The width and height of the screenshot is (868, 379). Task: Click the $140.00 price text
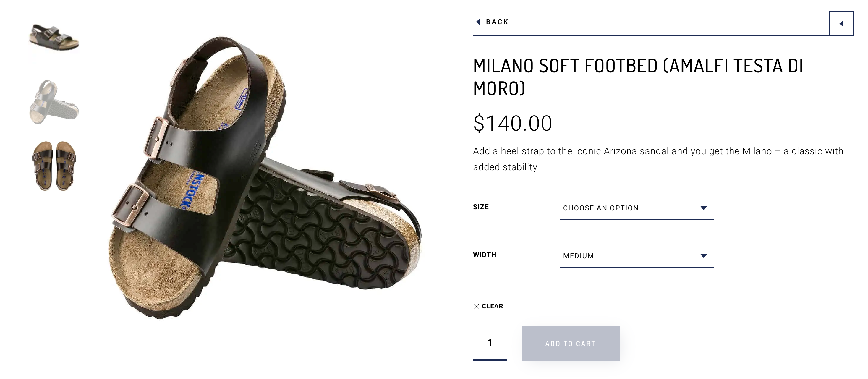tap(513, 123)
